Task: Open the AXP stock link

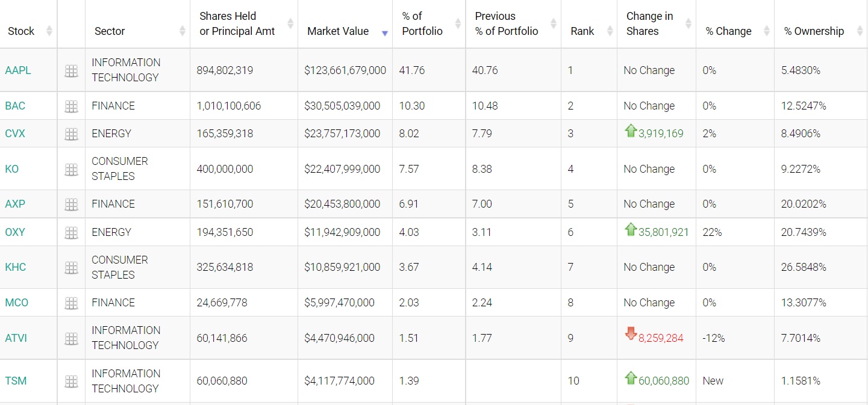Action: 15,204
